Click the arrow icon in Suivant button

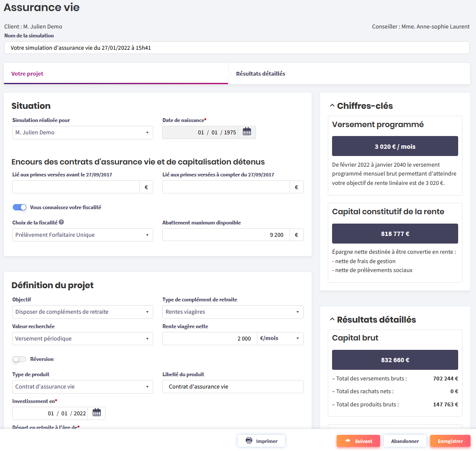click(348, 441)
